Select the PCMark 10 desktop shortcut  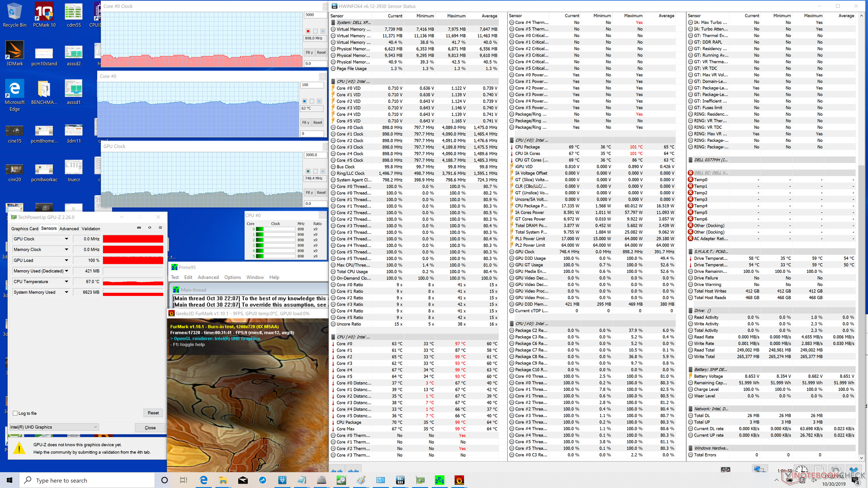coord(44,15)
